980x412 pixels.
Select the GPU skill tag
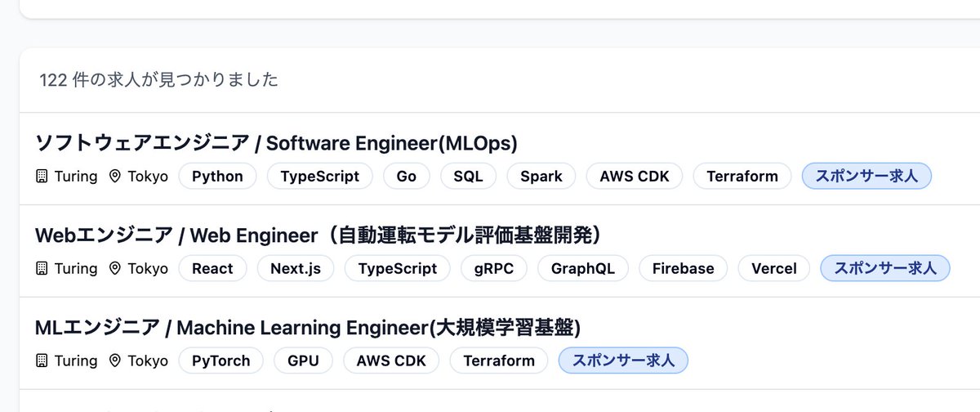tap(304, 360)
